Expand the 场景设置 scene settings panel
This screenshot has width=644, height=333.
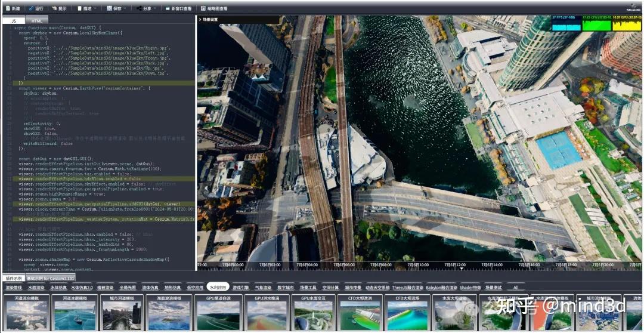click(209, 20)
